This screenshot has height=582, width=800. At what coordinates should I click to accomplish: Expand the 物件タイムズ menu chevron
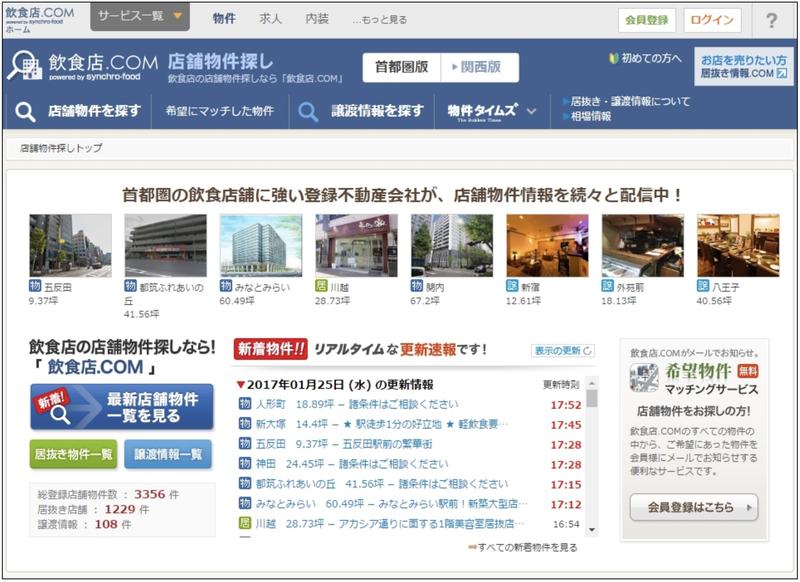[x=531, y=111]
